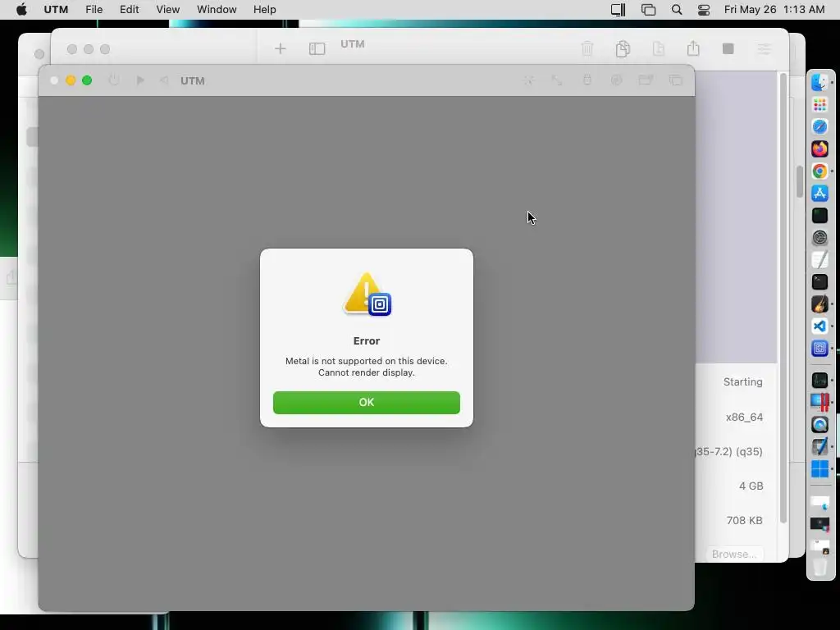The width and height of the screenshot is (840, 630).
Task: Click the Browse... button in UTM details
Action: [x=734, y=554]
